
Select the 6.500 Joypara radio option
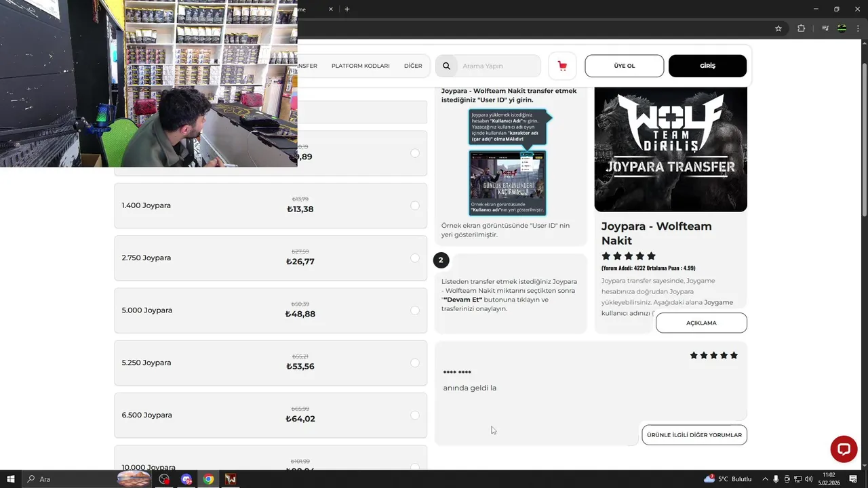415,415
